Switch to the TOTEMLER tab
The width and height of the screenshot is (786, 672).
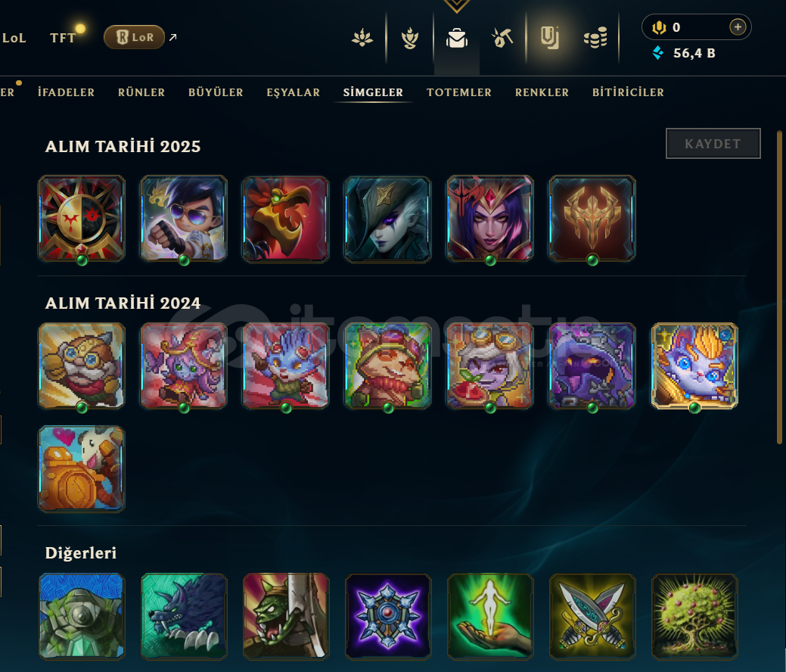point(459,92)
